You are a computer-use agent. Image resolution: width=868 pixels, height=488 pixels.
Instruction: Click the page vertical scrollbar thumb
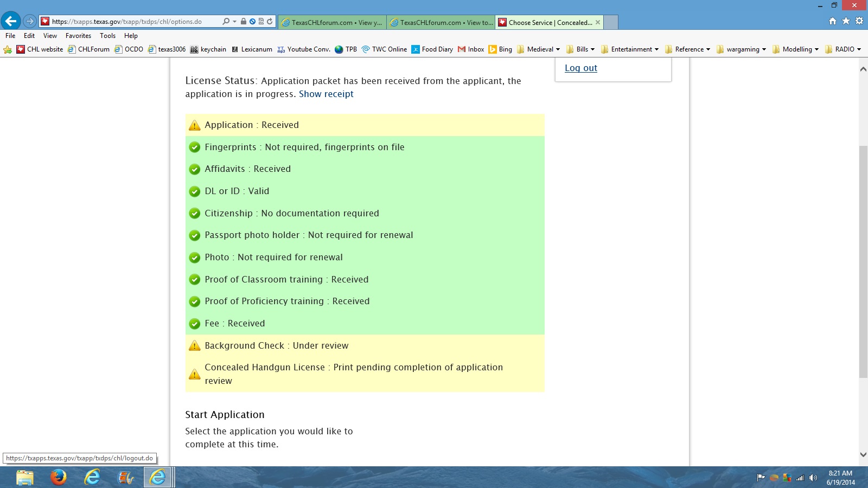(863, 260)
